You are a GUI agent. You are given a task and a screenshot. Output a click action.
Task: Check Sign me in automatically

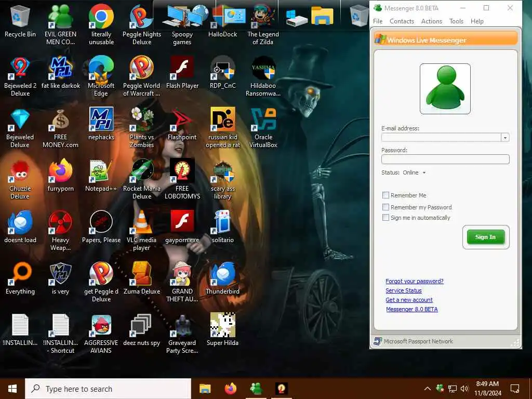[386, 218]
